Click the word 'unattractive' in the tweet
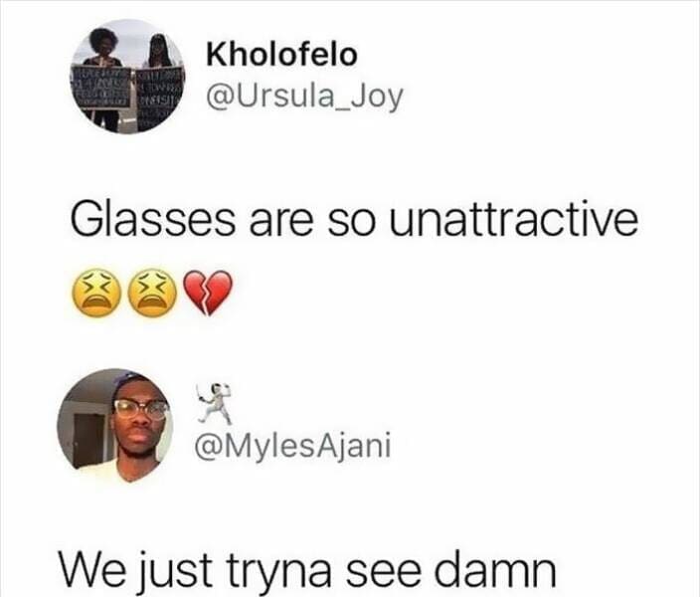 tap(514, 219)
